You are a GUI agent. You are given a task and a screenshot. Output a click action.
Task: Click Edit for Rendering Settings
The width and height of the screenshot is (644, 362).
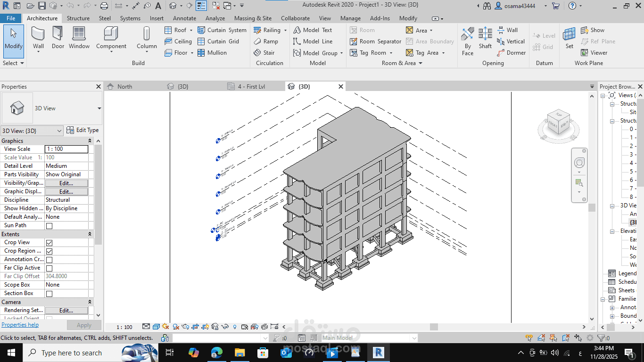66,311
